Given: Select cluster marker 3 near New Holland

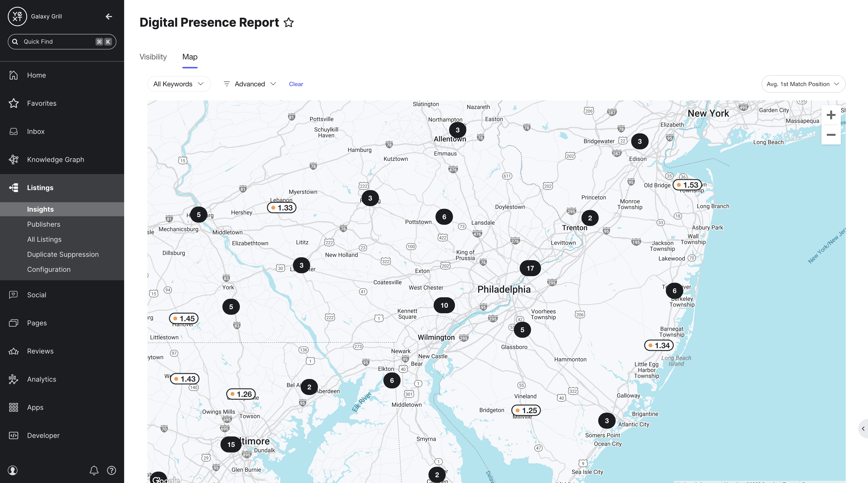Looking at the screenshot, I should [x=302, y=265].
